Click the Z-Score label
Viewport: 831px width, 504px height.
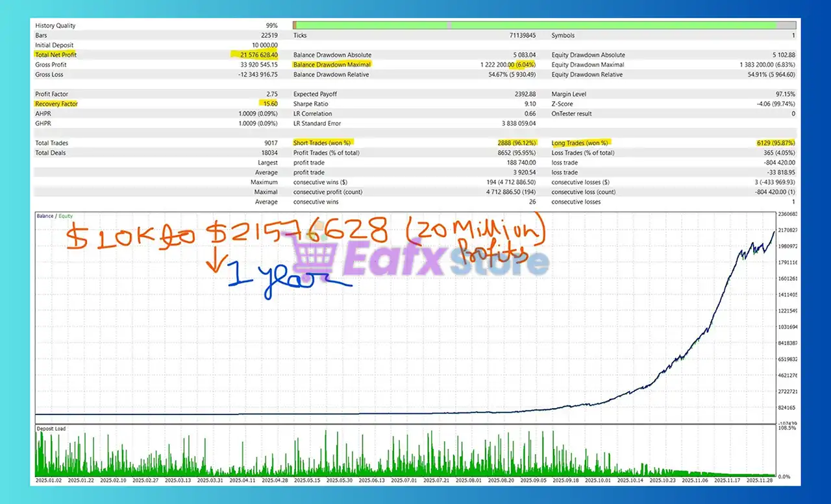(564, 104)
